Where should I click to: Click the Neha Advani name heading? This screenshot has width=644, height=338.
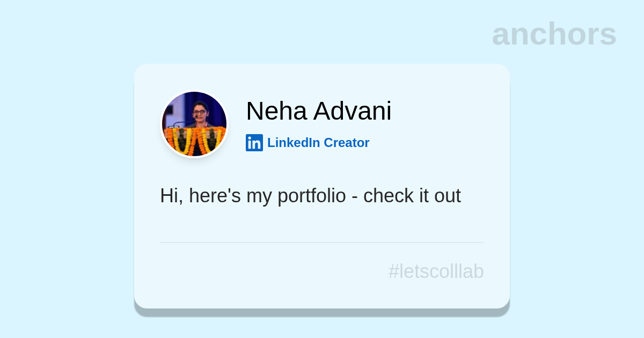tap(318, 111)
